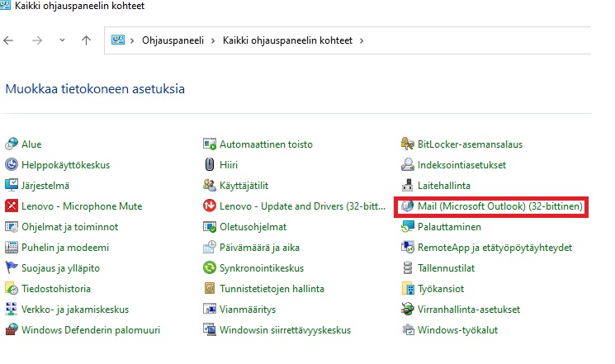The width and height of the screenshot is (615, 364).
Task: Click the window title bar icon
Action: pos(5,5)
